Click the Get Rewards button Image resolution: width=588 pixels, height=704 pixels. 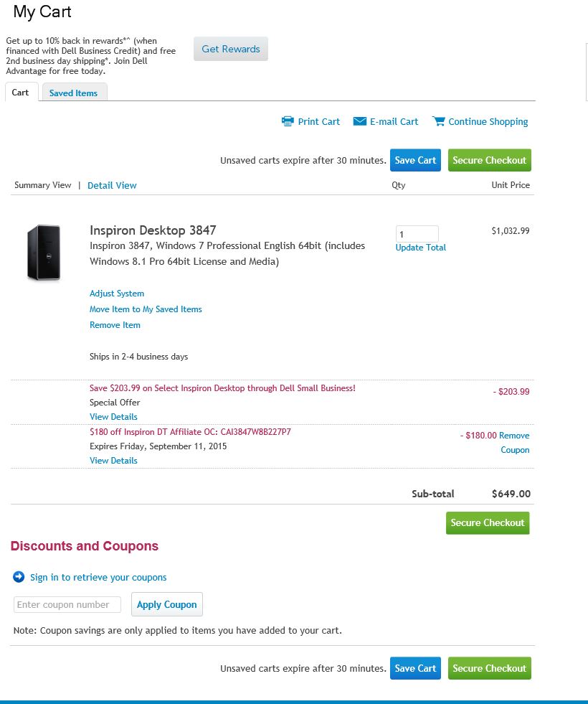click(230, 49)
